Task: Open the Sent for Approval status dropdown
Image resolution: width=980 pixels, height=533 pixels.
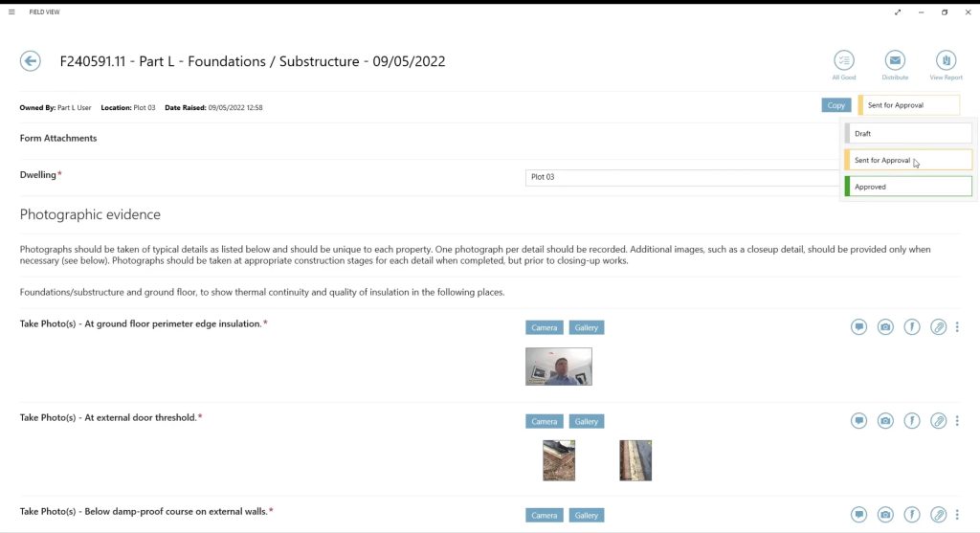Action: click(909, 105)
